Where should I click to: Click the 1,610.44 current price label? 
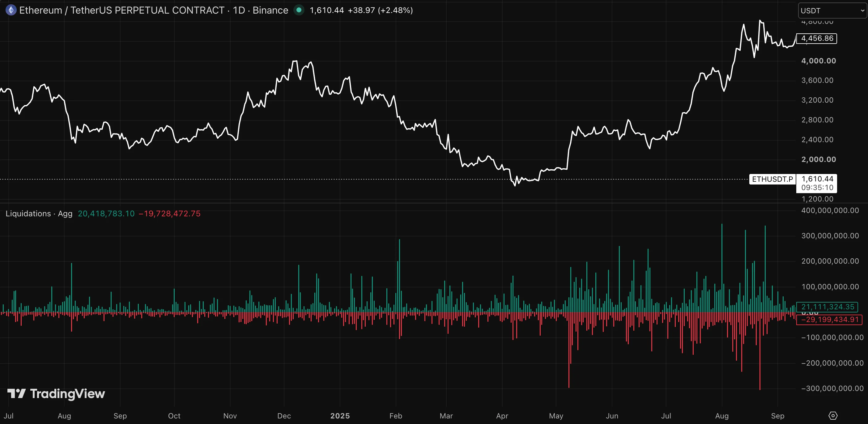pos(817,179)
